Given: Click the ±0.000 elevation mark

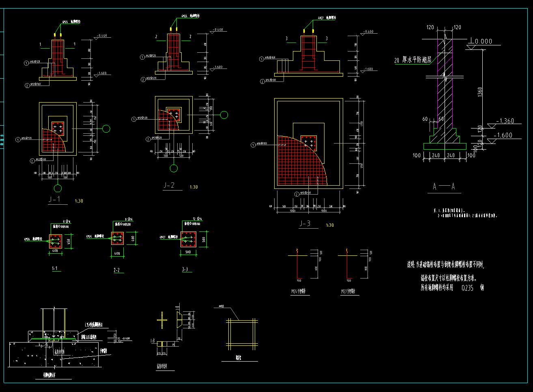Looking at the screenshot, I should 481,41.
